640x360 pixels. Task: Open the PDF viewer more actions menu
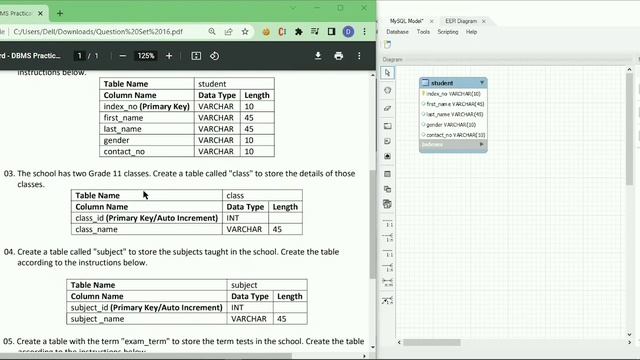[x=359, y=56]
